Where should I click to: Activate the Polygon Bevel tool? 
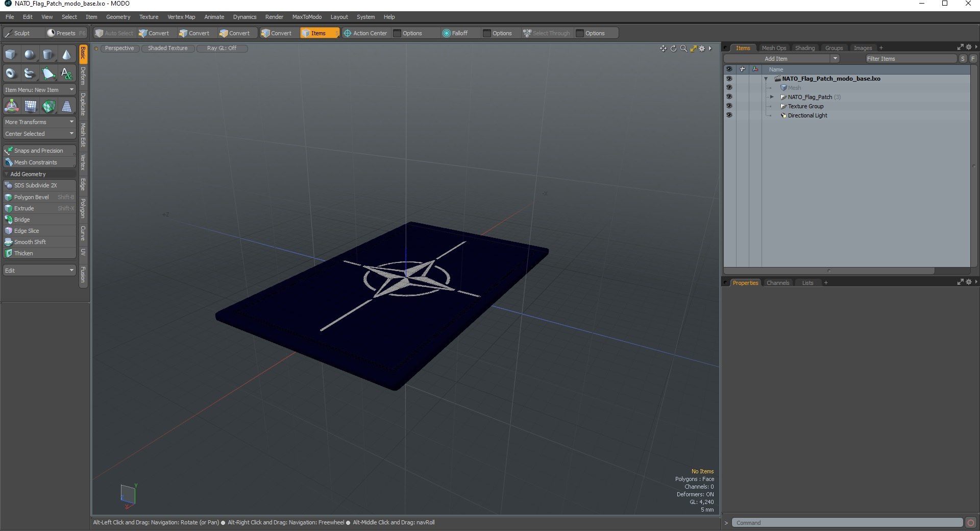pos(39,197)
